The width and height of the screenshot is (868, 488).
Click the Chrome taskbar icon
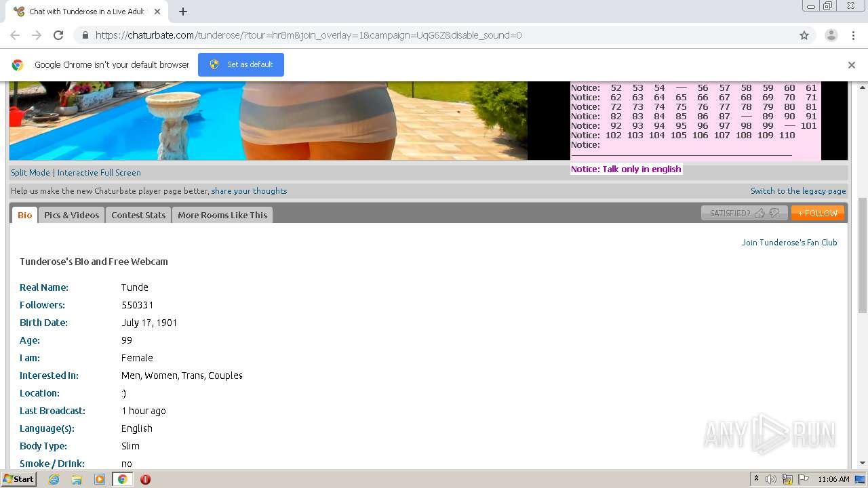point(122,479)
